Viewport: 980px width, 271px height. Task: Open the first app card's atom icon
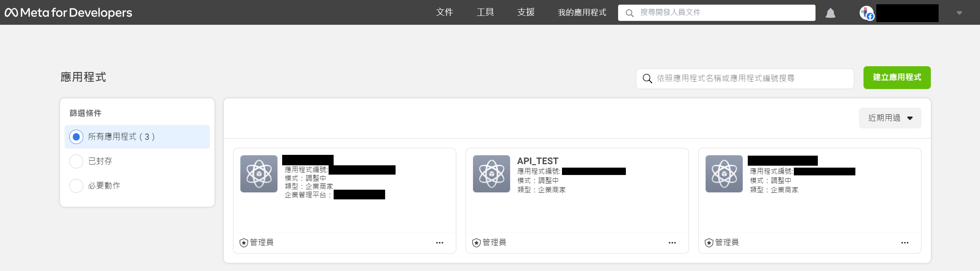click(259, 174)
